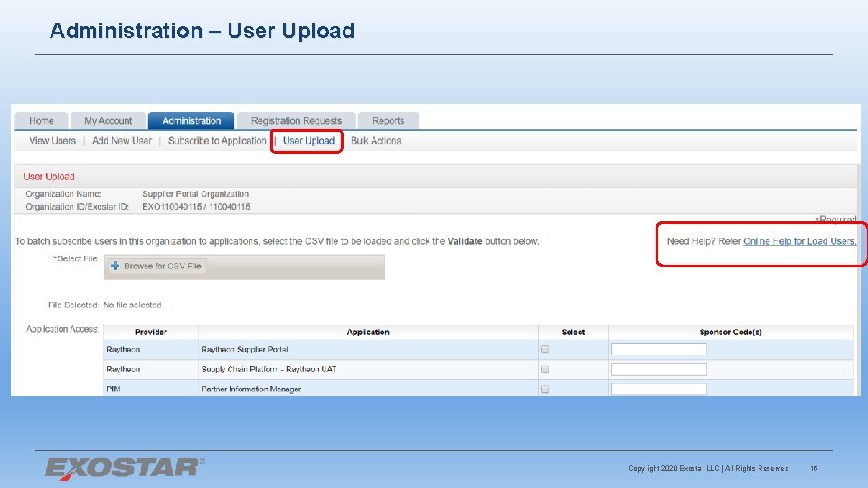
Task: Click the Application column header
Action: 368,332
